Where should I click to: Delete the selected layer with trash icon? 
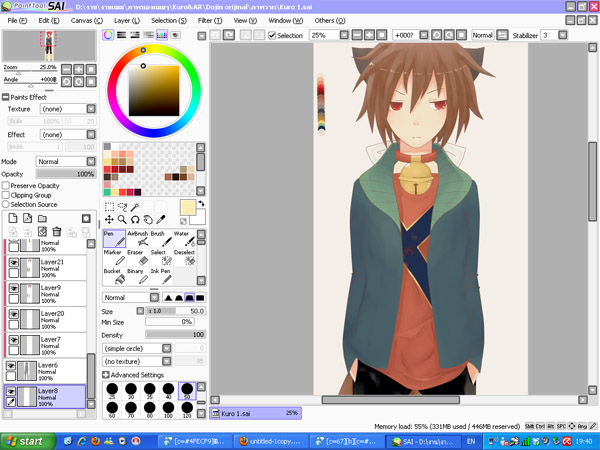click(x=57, y=232)
